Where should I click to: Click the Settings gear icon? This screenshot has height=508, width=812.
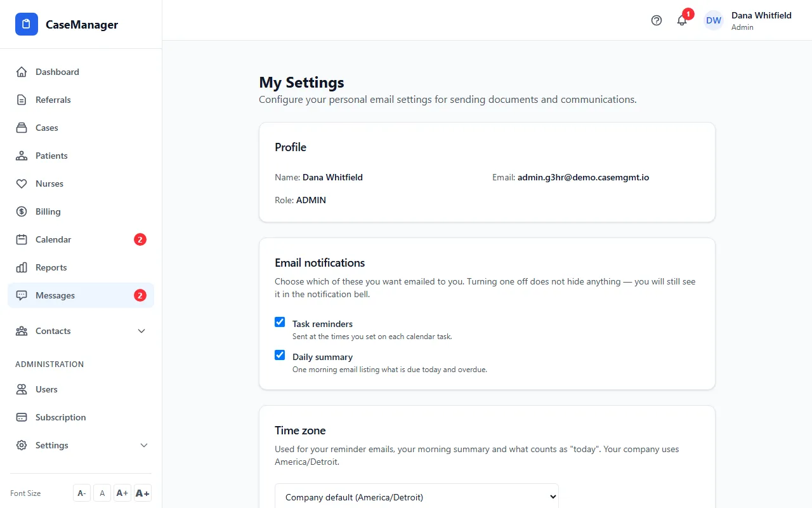[x=22, y=445]
